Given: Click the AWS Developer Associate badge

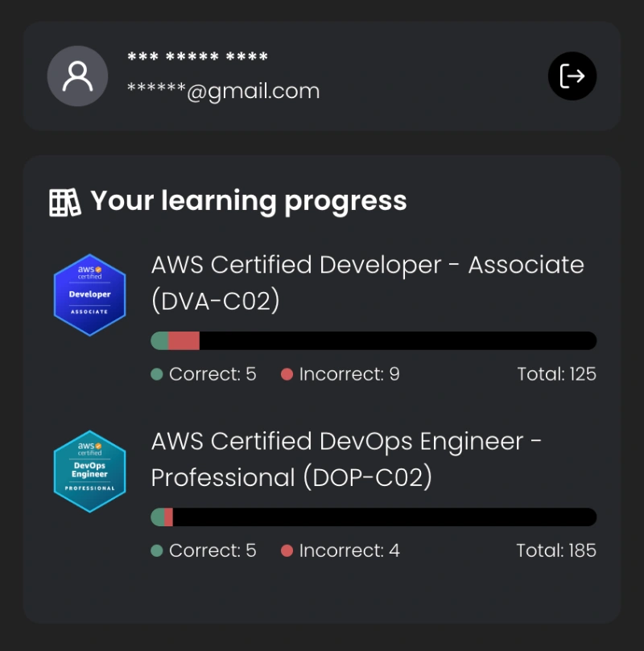Looking at the screenshot, I should (x=89, y=295).
